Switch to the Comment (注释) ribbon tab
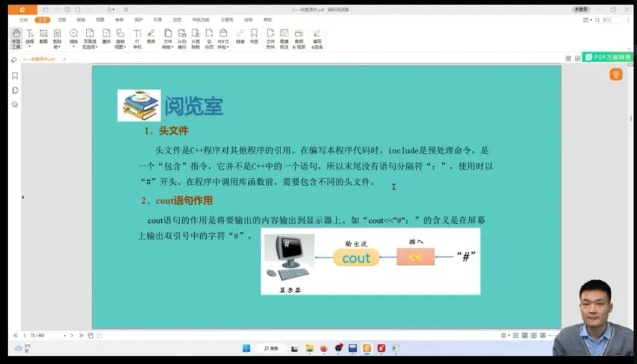This screenshot has height=364, width=637. coord(61,20)
